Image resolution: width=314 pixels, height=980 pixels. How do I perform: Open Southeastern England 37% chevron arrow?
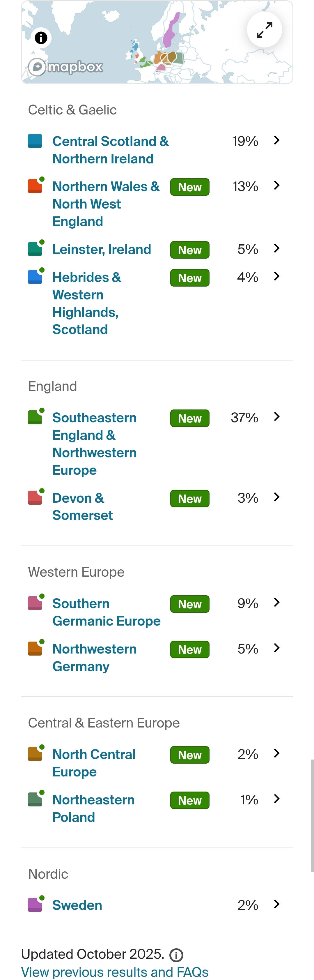click(x=276, y=416)
